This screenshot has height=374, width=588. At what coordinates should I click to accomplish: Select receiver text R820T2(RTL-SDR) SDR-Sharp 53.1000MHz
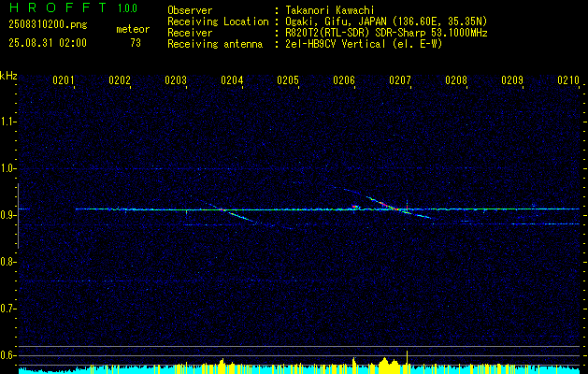point(386,33)
